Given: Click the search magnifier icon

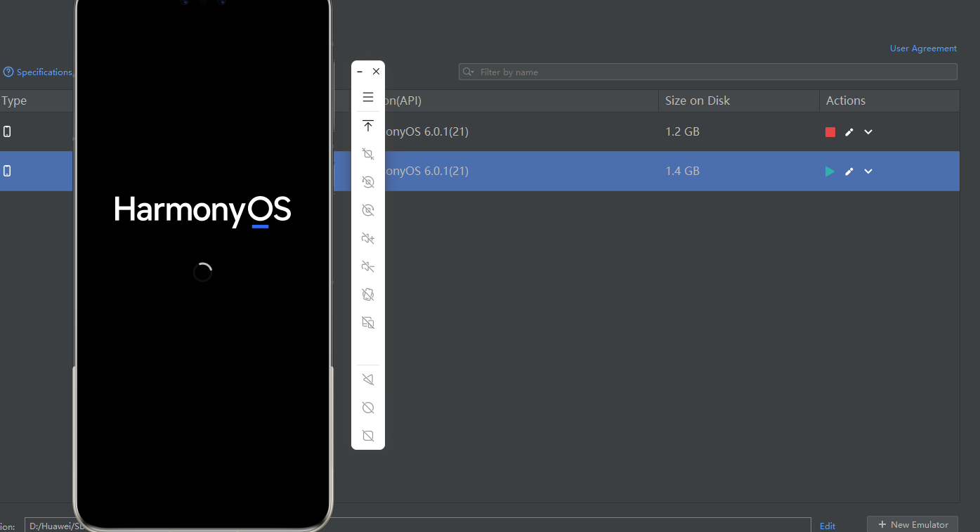Looking at the screenshot, I should pos(468,72).
